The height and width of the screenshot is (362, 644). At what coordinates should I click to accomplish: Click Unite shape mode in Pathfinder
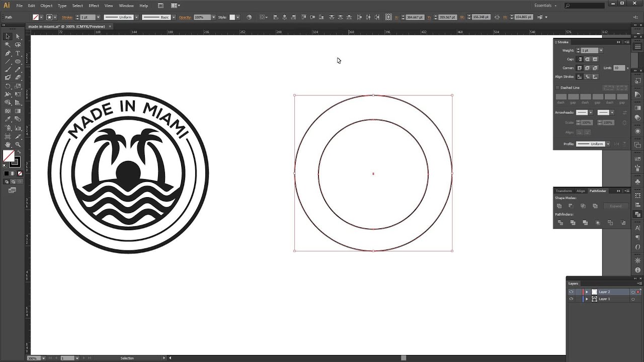coord(559,206)
